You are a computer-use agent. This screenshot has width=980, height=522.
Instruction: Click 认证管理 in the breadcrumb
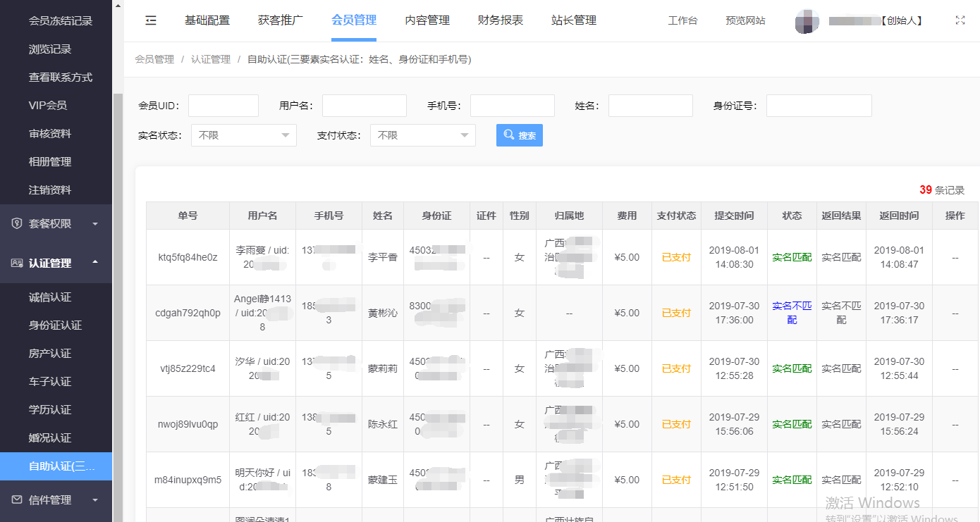point(211,59)
